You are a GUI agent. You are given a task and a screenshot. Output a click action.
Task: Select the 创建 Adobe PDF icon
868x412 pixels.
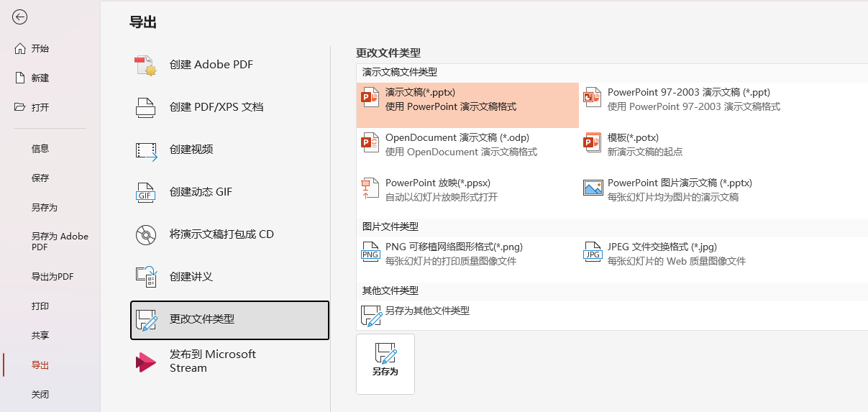[x=146, y=65]
